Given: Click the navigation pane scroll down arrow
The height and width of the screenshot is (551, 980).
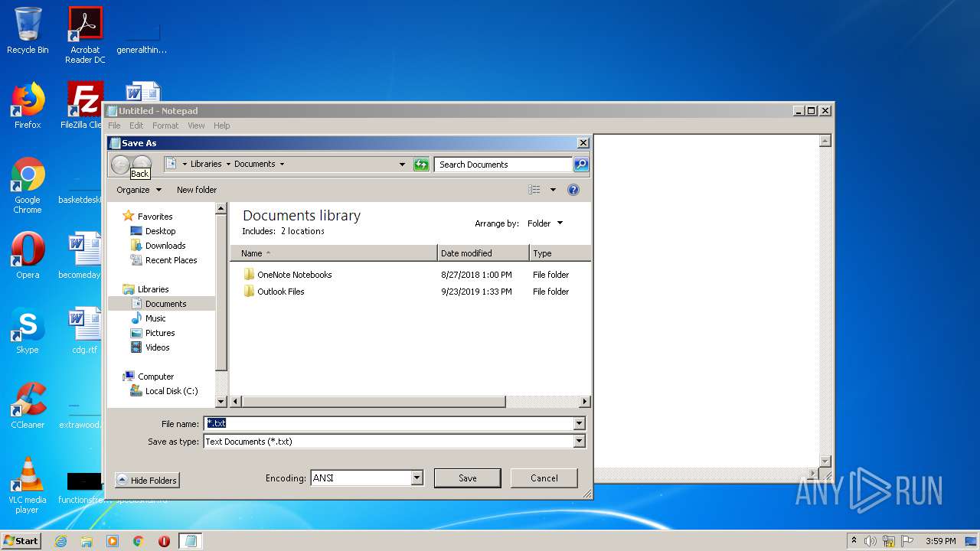Looking at the screenshot, I should coord(221,401).
